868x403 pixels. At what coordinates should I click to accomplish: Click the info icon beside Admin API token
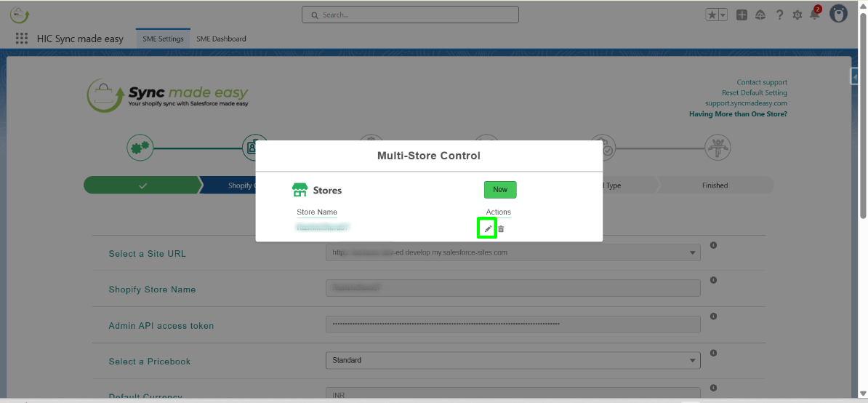tap(713, 316)
